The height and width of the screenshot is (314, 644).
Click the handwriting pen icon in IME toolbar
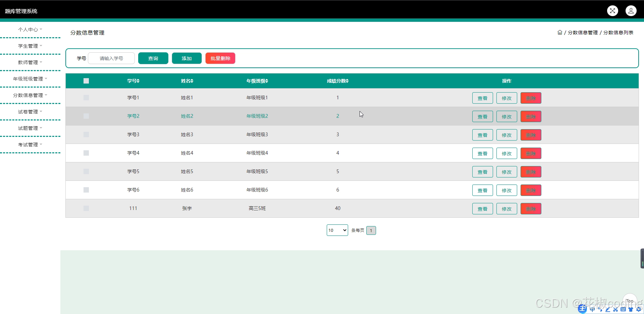pos(608,309)
